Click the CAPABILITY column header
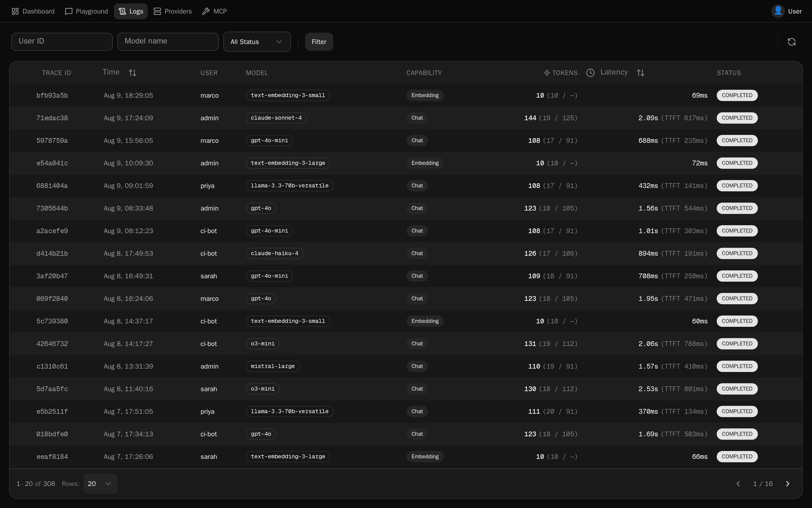 (x=424, y=73)
